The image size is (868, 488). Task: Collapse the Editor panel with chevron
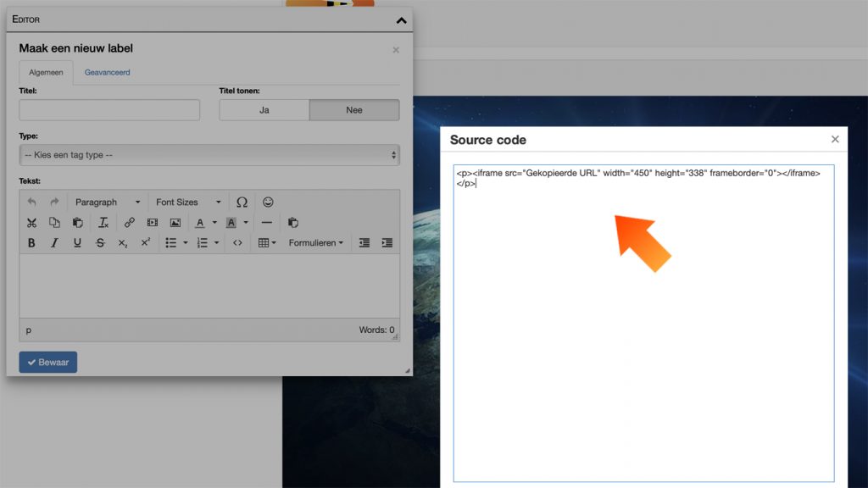401,20
